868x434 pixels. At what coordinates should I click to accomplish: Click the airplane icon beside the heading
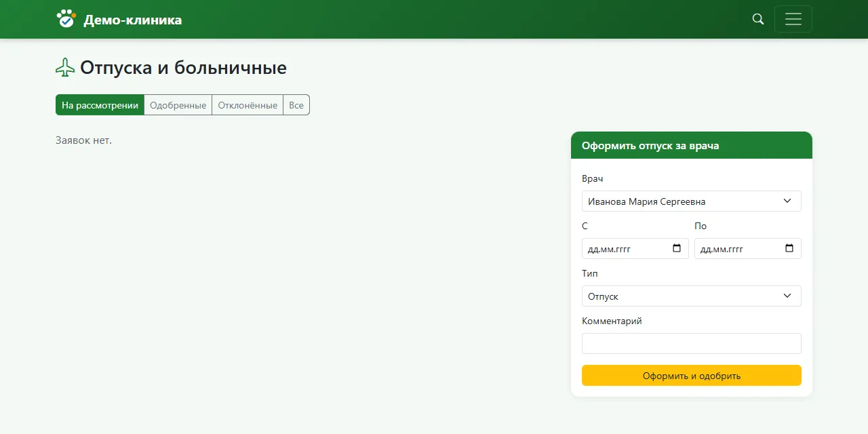65,68
